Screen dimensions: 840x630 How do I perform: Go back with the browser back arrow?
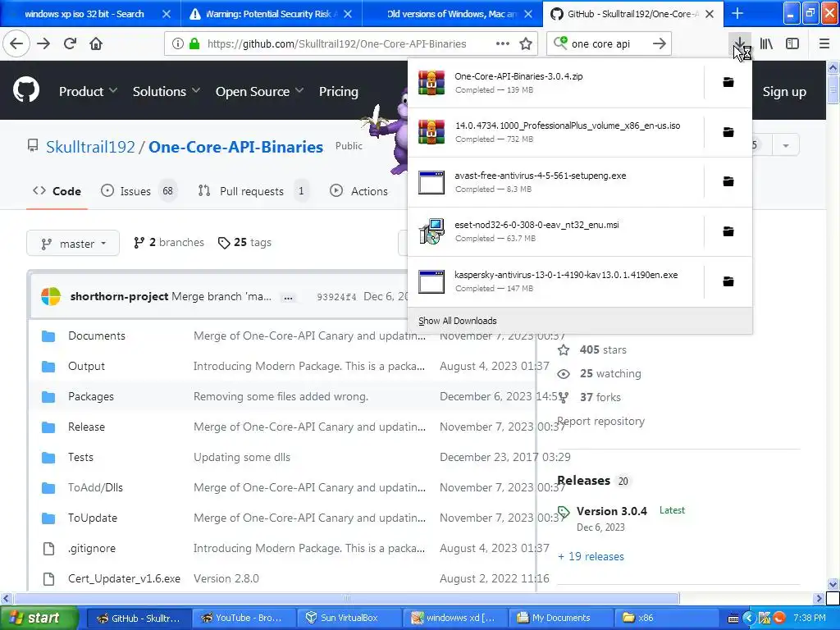click(16, 43)
